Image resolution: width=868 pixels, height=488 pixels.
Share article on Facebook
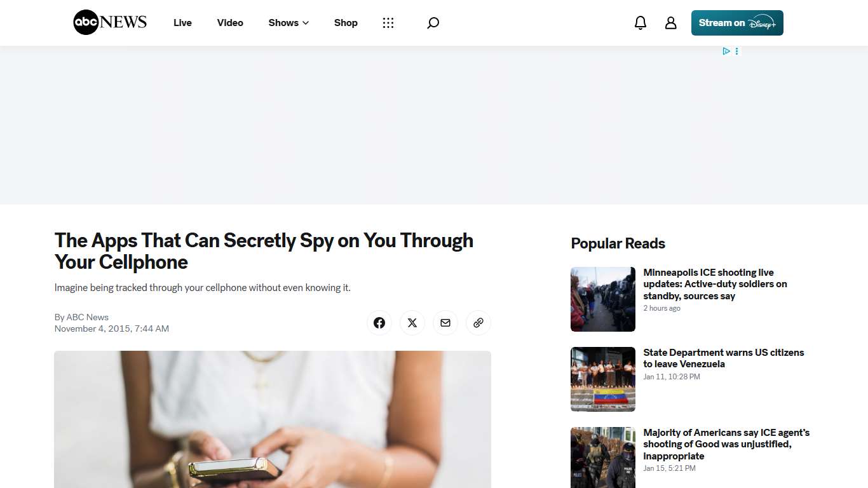(379, 323)
